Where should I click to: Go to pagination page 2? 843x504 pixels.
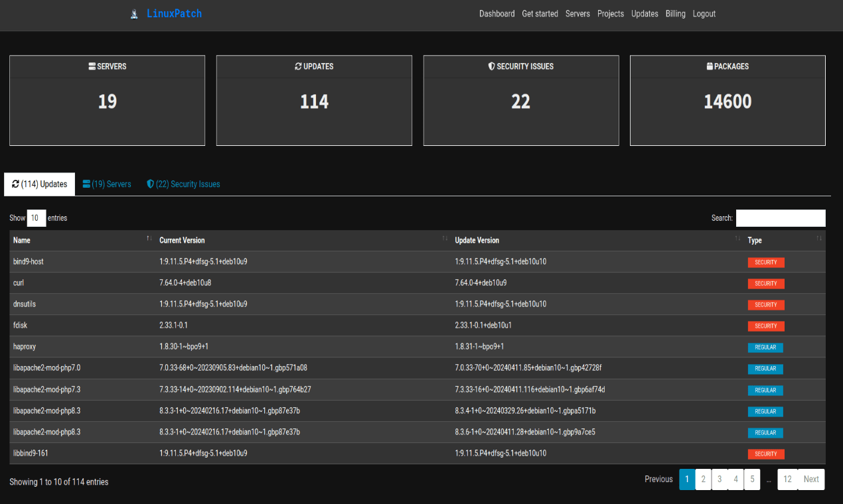(x=703, y=479)
